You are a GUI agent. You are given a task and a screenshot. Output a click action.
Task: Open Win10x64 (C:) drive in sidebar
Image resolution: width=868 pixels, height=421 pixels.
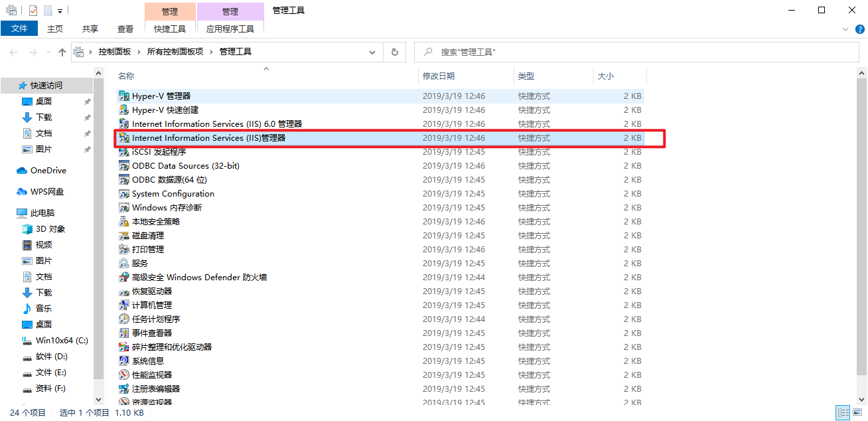[x=62, y=341]
